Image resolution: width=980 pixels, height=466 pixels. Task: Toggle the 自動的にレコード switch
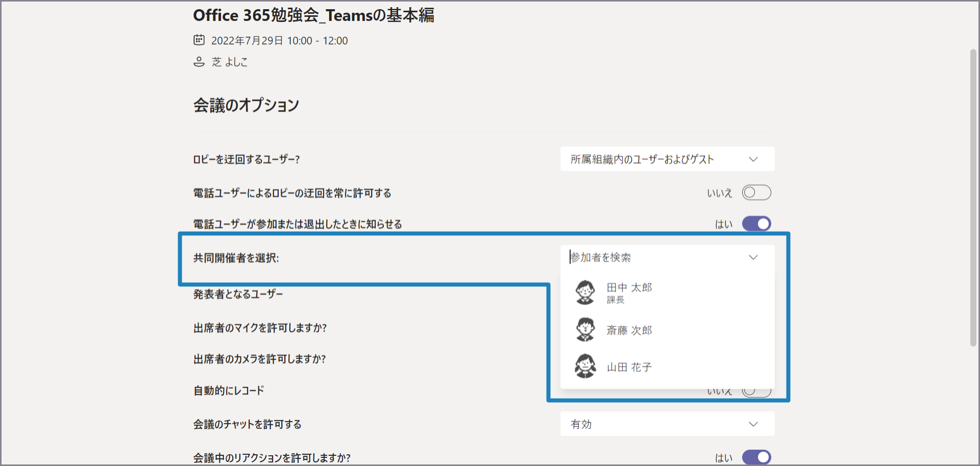pos(756,392)
